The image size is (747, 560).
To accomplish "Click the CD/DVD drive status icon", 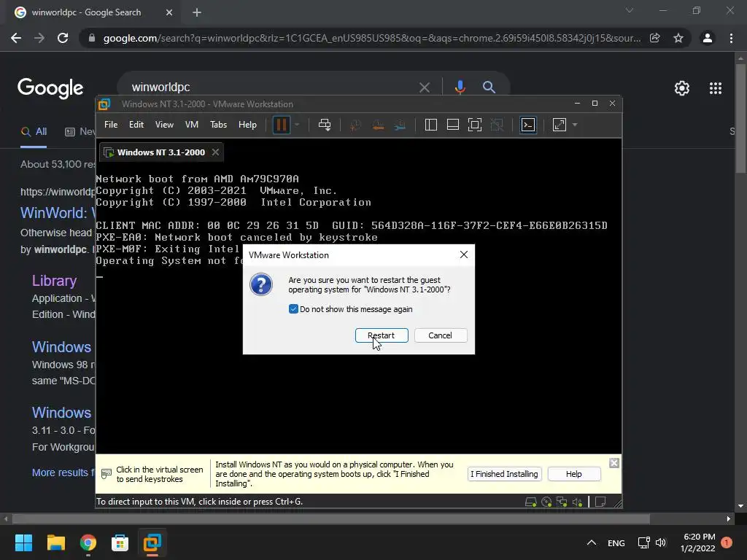I will tap(546, 502).
